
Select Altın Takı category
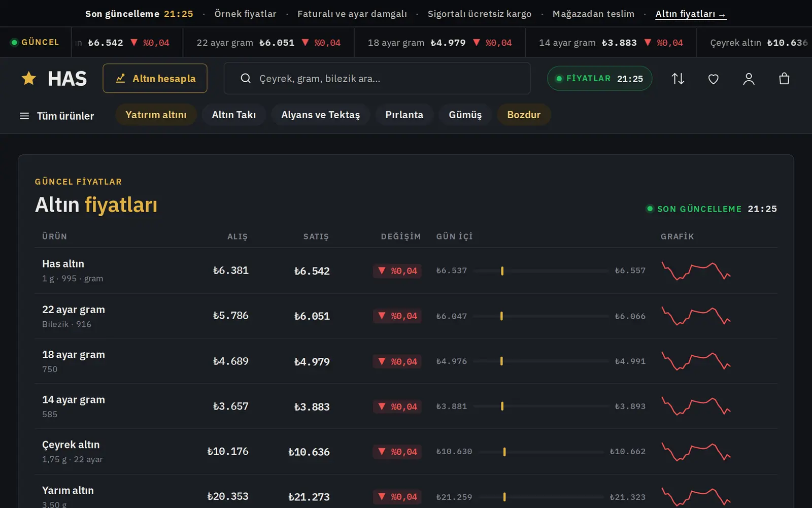point(234,115)
